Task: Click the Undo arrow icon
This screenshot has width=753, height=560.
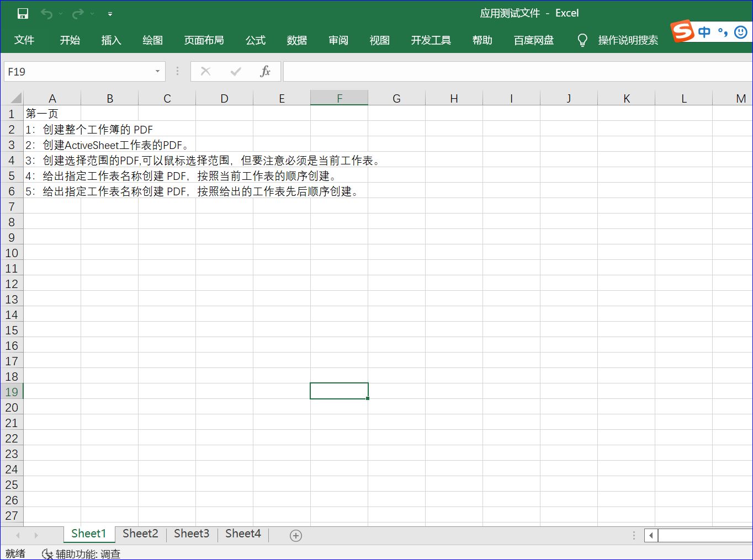Action: pyautogui.click(x=46, y=14)
